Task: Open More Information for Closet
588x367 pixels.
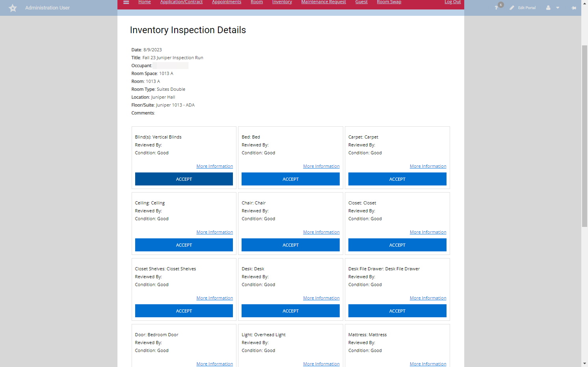Action: point(428,232)
